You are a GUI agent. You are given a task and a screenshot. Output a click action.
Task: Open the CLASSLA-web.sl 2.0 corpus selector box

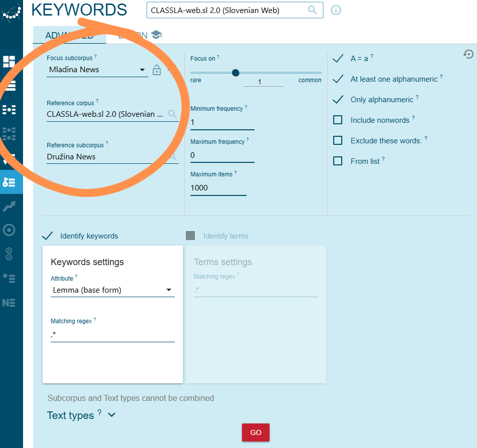[x=234, y=10]
